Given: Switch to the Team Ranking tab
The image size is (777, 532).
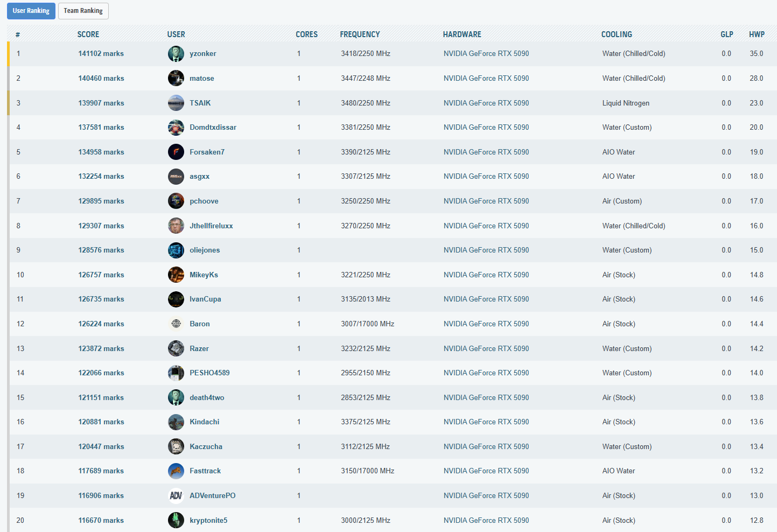Looking at the screenshot, I should pyautogui.click(x=83, y=11).
